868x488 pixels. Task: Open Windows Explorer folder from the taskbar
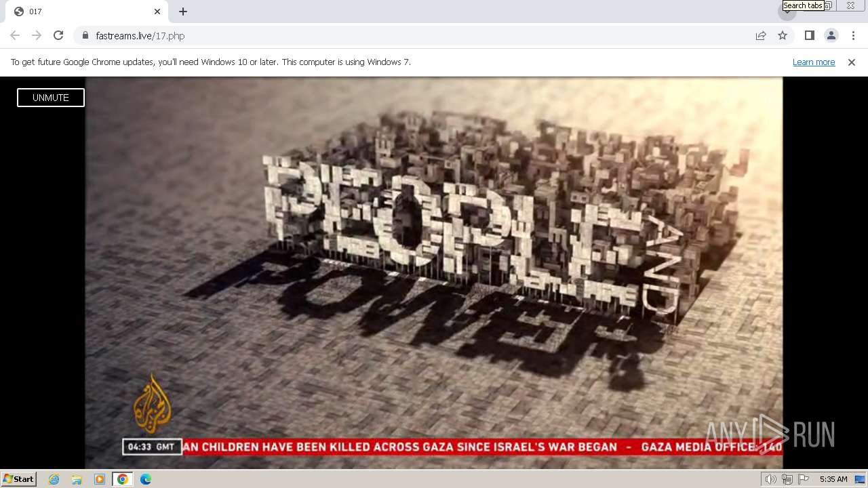(x=77, y=479)
